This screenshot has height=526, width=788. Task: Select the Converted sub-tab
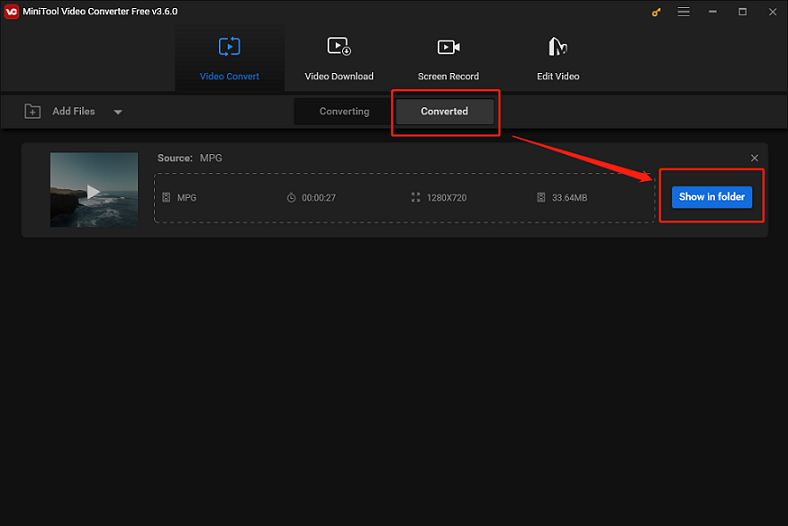click(x=444, y=112)
